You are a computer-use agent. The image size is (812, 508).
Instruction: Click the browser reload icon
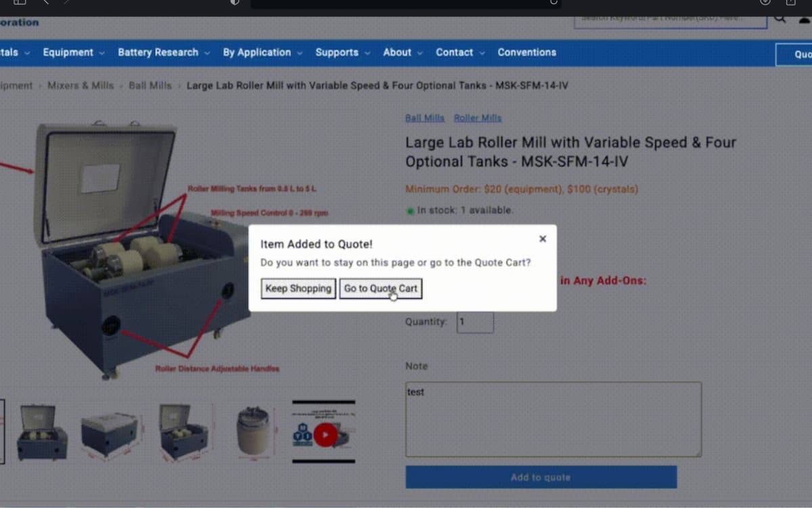554,2
